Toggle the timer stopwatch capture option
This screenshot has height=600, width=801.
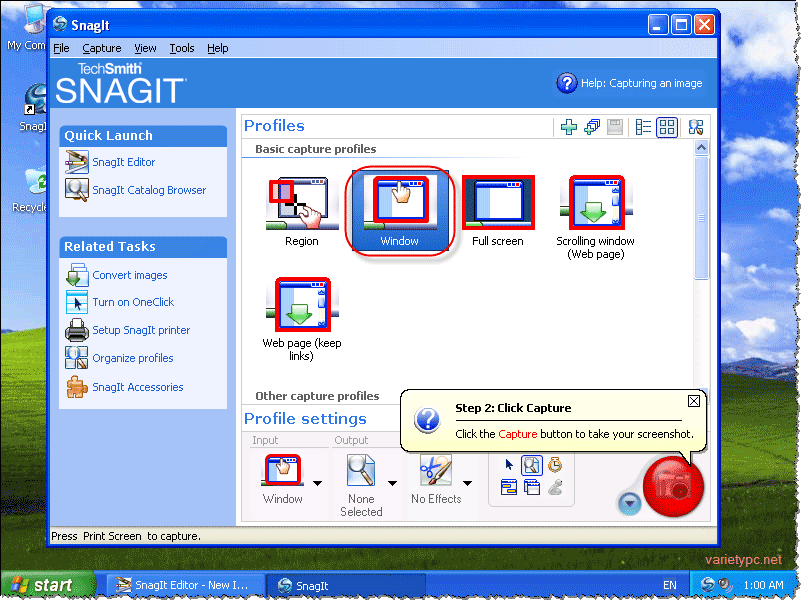point(555,465)
